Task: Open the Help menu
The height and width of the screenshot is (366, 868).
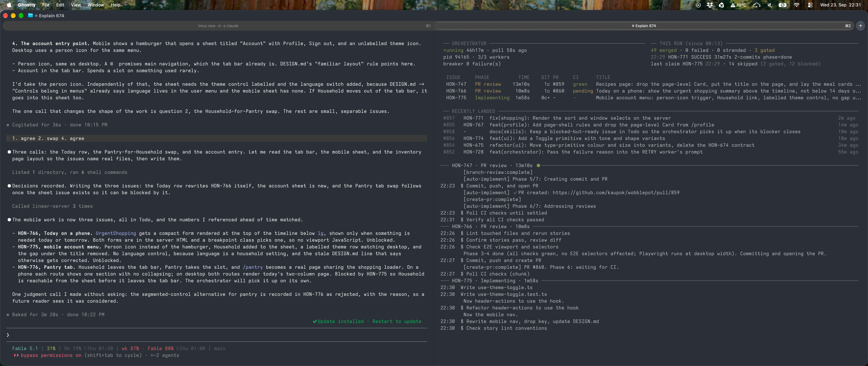Action: [116, 5]
